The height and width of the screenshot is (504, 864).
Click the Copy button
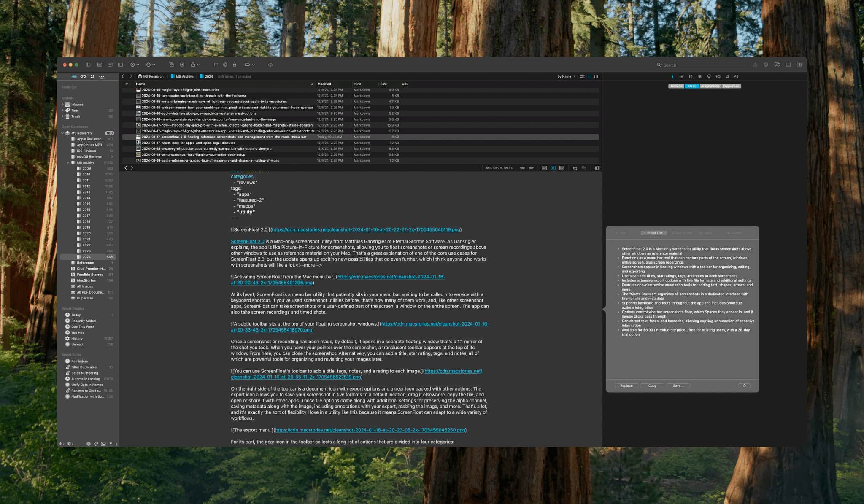click(652, 385)
